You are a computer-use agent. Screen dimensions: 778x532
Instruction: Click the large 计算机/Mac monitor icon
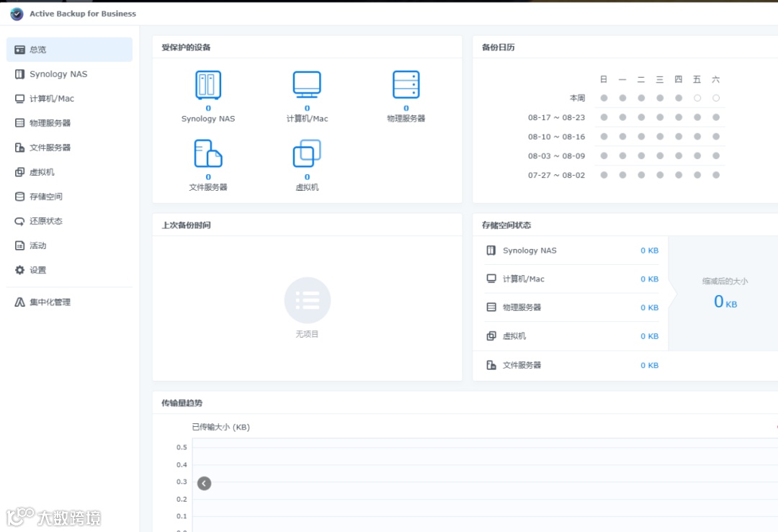[x=307, y=85]
